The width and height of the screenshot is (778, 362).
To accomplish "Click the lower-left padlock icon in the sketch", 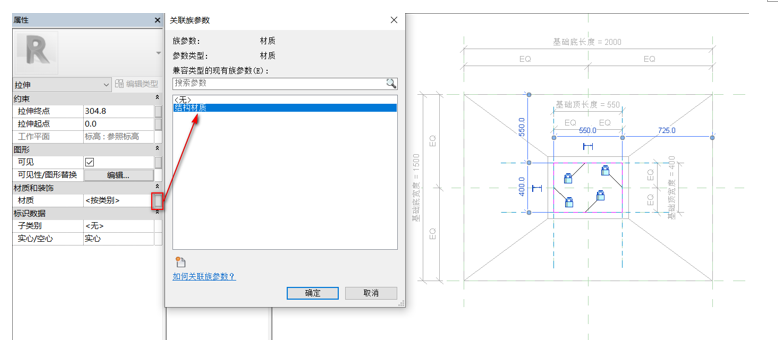I will (x=569, y=202).
